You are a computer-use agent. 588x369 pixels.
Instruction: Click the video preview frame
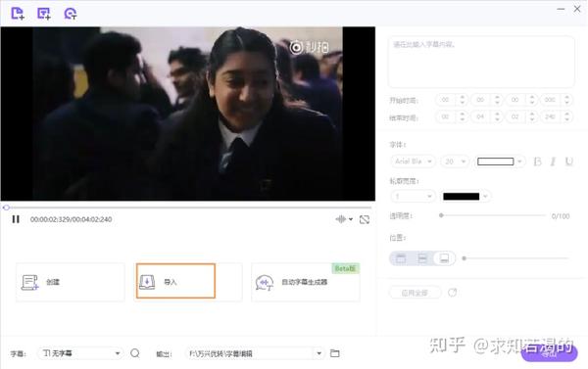(187, 114)
